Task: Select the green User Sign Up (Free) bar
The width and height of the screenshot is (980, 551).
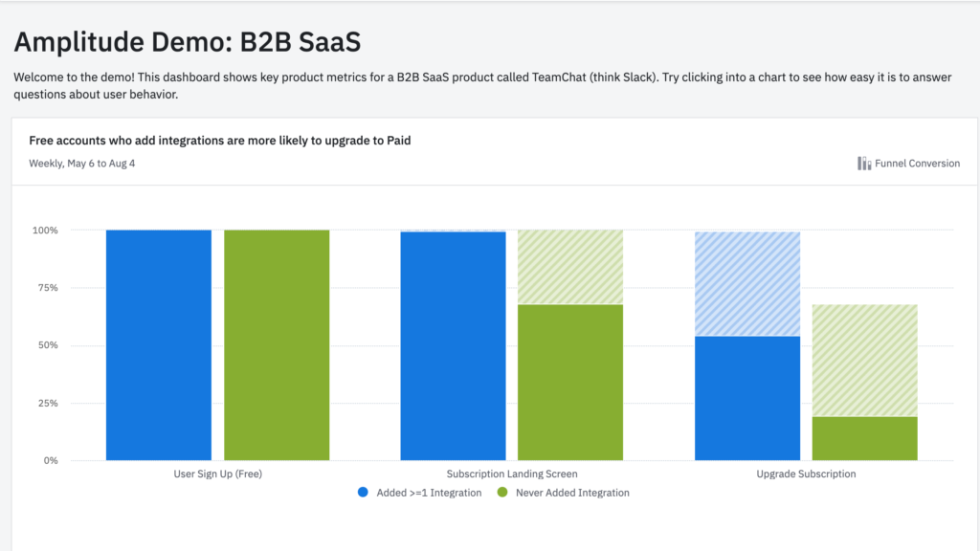Action: [x=277, y=344]
